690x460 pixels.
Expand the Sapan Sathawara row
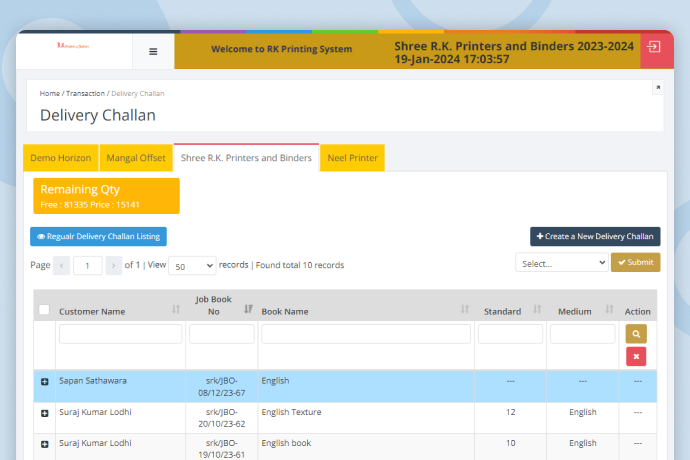tap(44, 382)
